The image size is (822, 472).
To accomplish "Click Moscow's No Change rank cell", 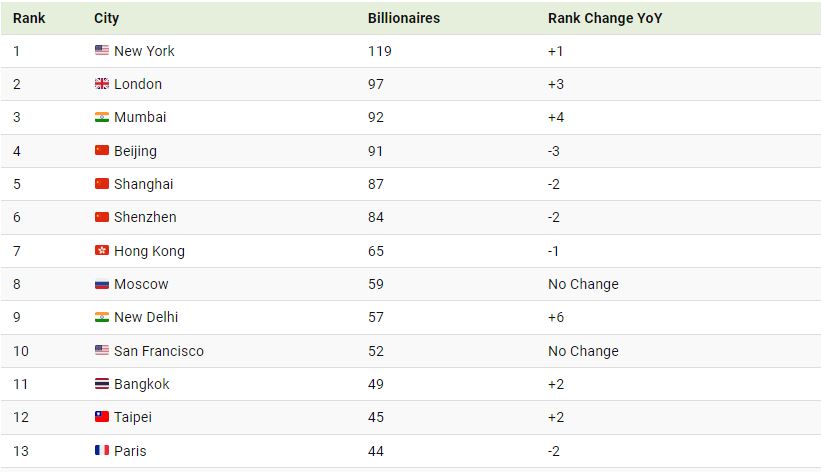I will click(583, 284).
